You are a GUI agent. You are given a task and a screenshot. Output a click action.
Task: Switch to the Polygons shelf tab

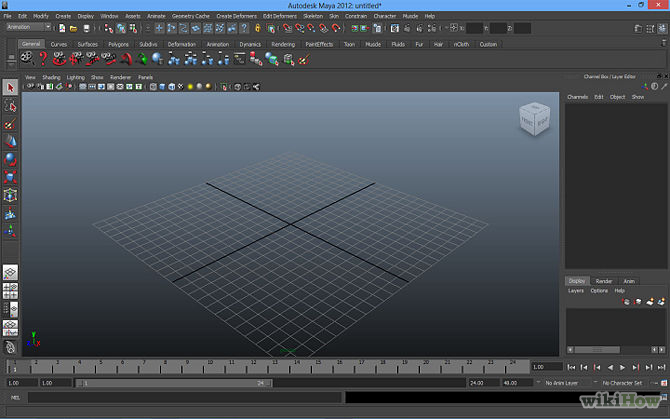118,44
